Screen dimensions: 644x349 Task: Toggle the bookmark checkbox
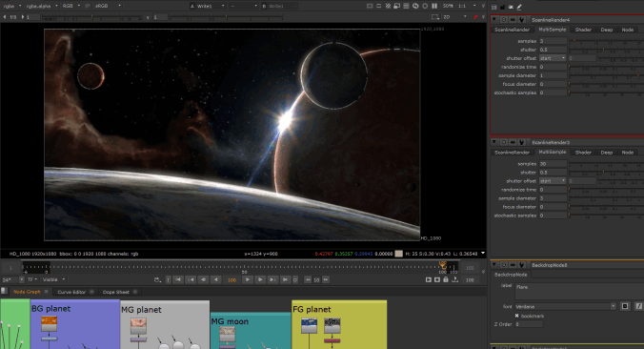[516, 316]
